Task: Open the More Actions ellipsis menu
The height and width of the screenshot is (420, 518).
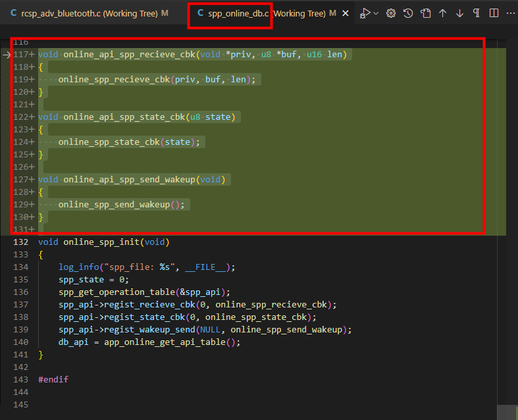Action: coord(510,13)
